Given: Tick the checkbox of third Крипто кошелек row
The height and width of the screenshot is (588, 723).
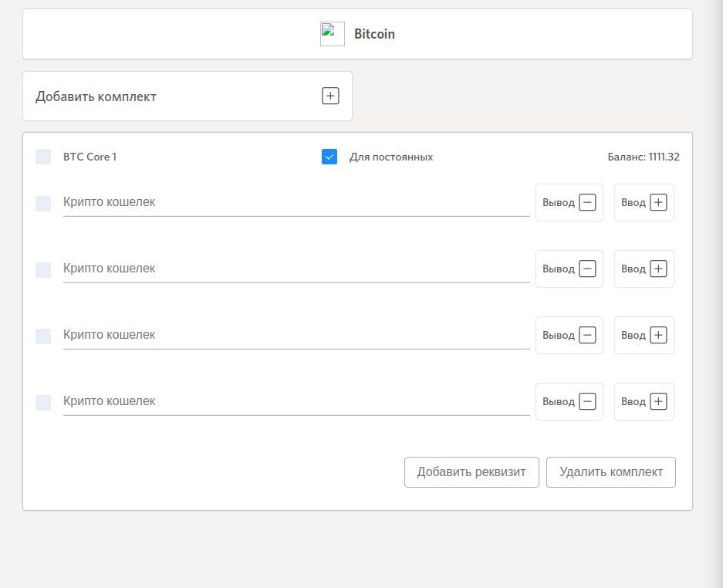Looking at the screenshot, I should pos(43,336).
